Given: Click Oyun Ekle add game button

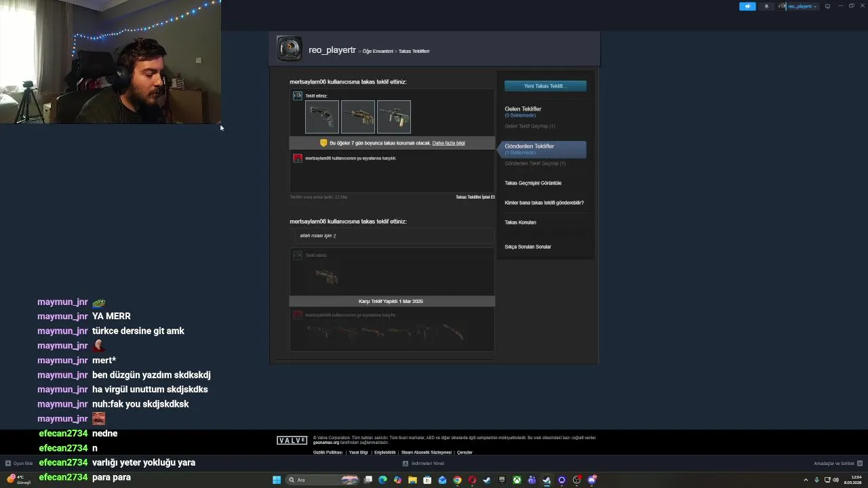Looking at the screenshot, I should point(19,464).
